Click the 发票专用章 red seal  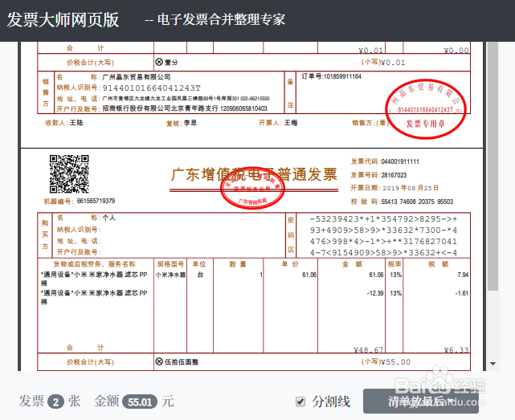pyautogui.click(x=426, y=108)
